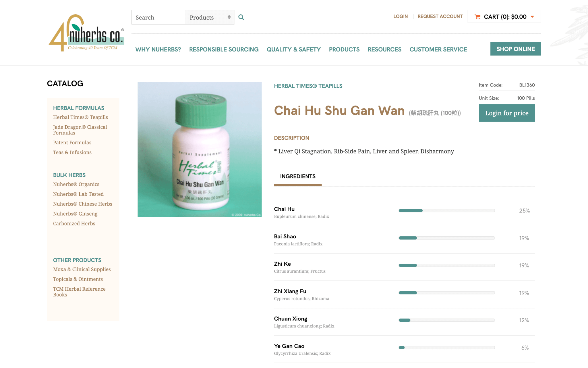
Task: Expand the cart dropdown arrow
Action: tap(532, 17)
